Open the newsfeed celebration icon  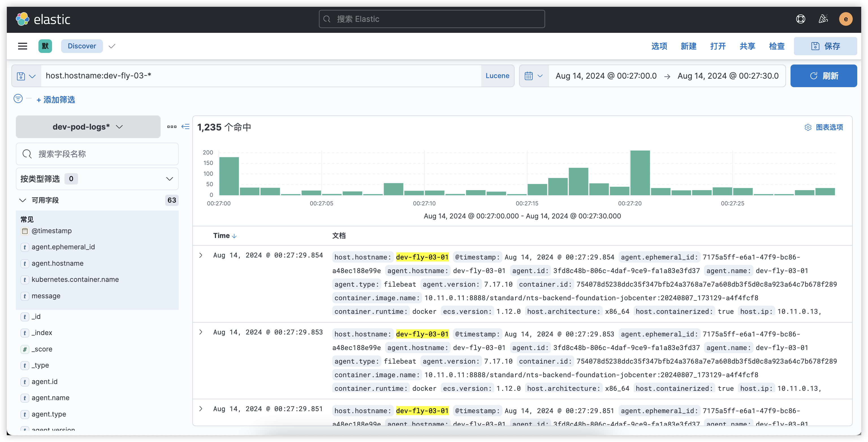(823, 19)
